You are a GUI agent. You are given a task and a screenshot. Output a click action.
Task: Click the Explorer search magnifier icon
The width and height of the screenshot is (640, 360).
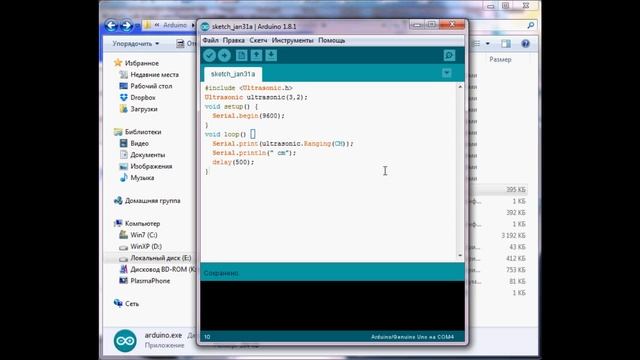coord(531,25)
